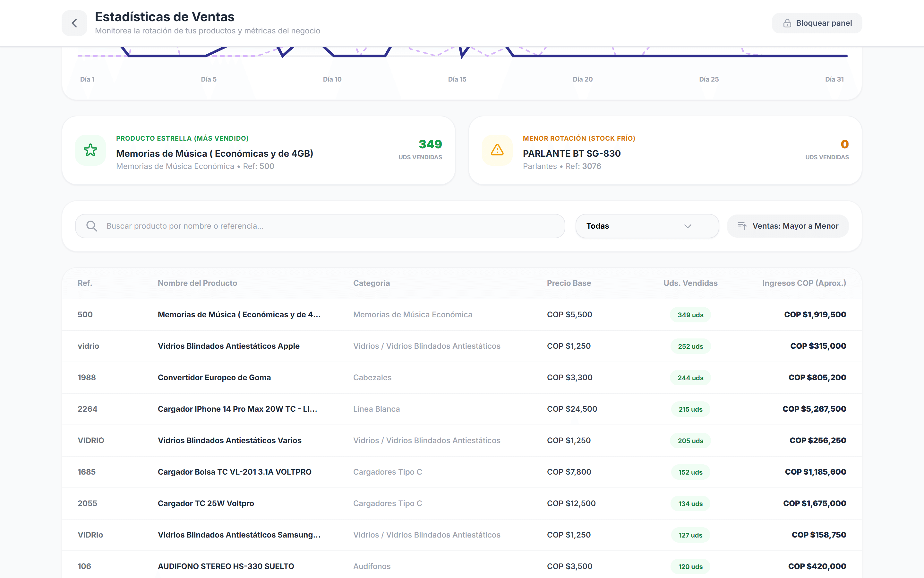Click the COP $805,200 income value

(817, 378)
